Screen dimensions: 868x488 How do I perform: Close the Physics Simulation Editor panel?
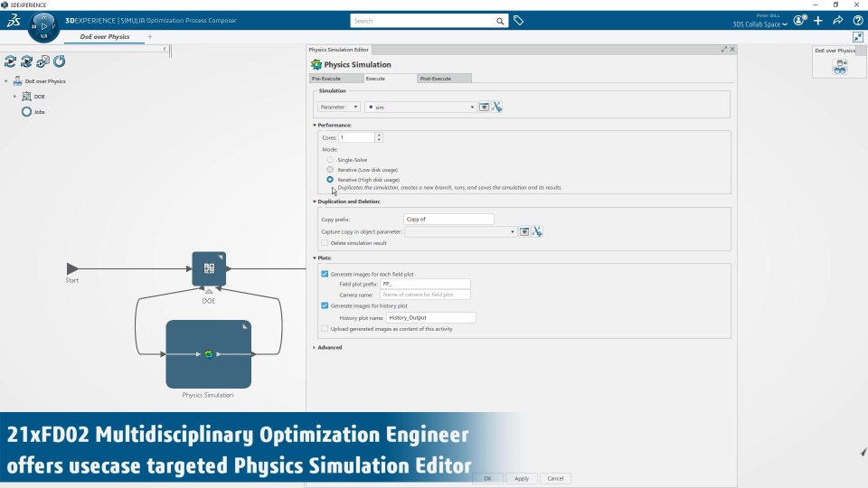tap(732, 49)
